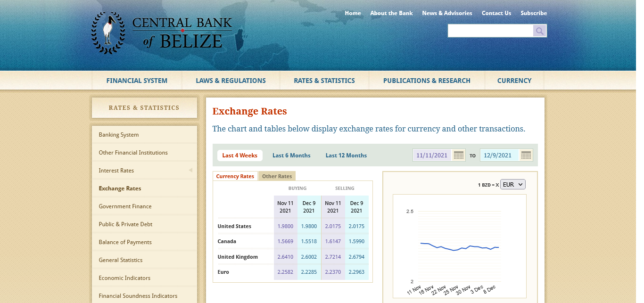
Task: Open the Financial System menu
Action: [x=137, y=81]
